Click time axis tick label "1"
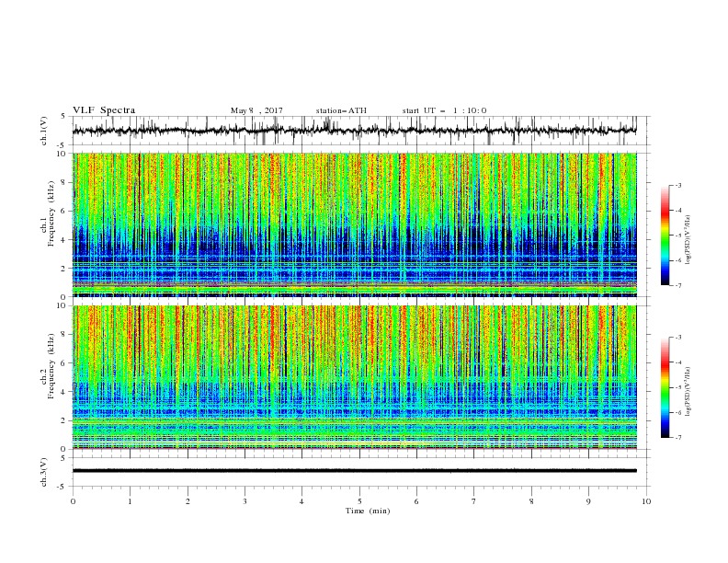 (x=130, y=501)
